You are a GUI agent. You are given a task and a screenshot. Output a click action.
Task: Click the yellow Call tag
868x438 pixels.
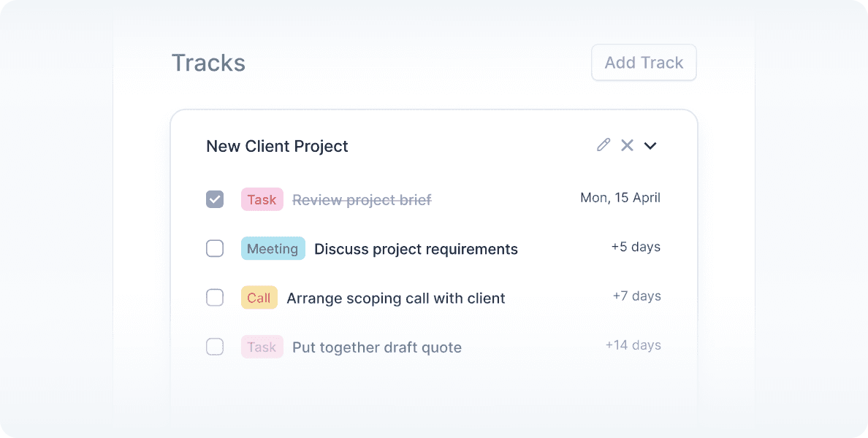pos(259,298)
